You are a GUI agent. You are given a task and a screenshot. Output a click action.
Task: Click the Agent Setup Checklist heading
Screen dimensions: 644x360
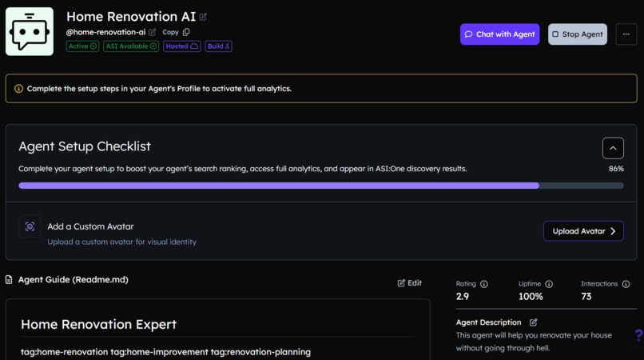pos(85,146)
